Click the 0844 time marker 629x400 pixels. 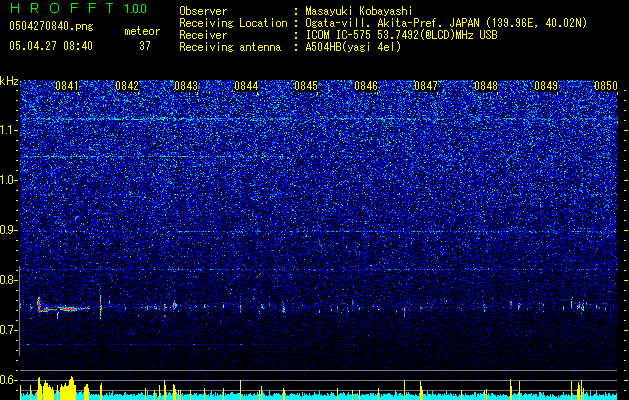(246, 86)
